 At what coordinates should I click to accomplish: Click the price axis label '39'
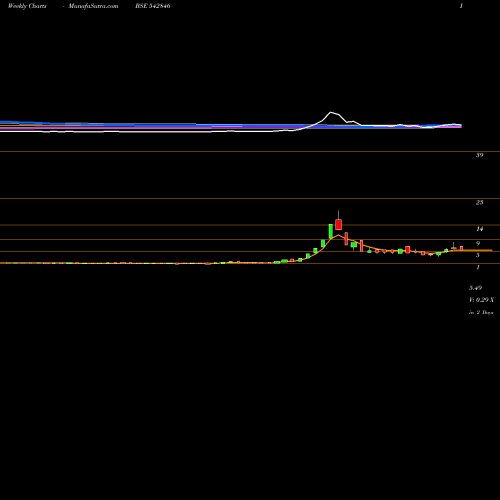[x=479, y=155]
